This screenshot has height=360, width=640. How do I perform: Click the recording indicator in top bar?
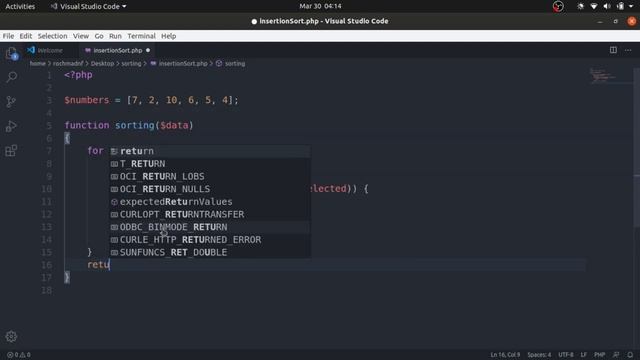tap(558, 6)
